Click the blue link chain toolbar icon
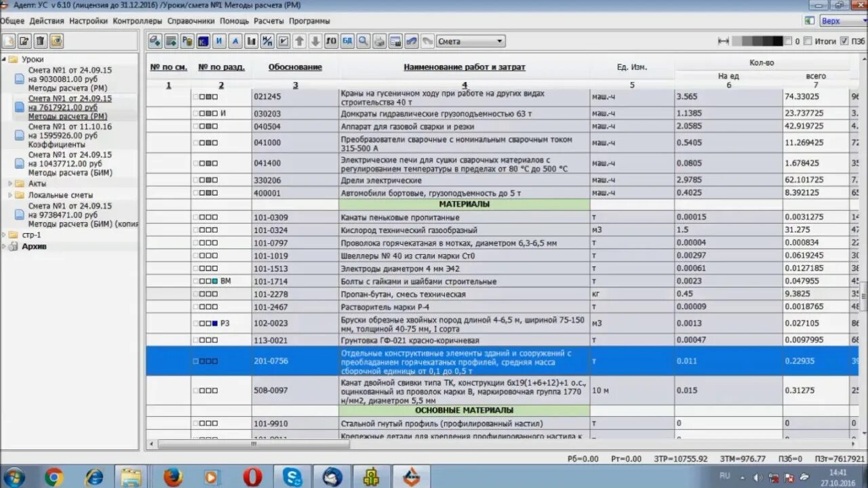 (x=412, y=41)
